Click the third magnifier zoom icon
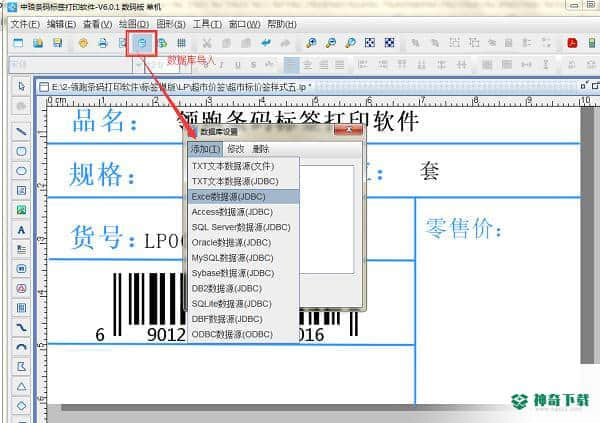This screenshot has width=600, height=423. (x=350, y=43)
